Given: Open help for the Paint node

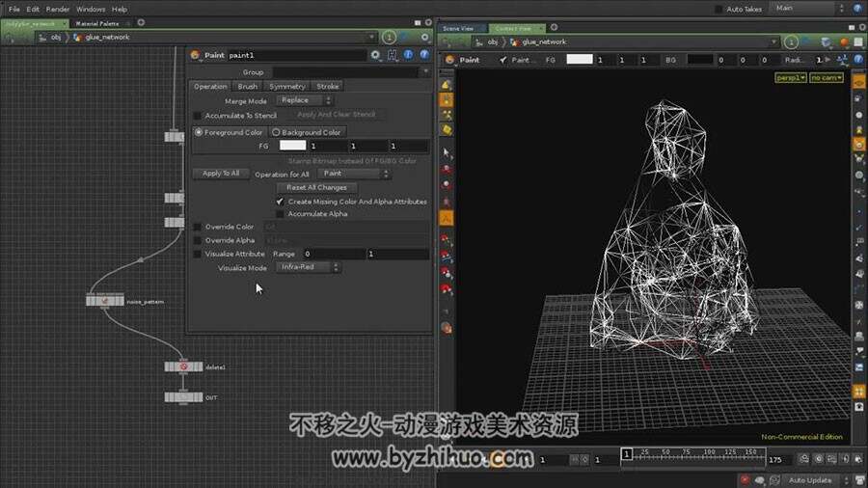Looking at the screenshot, I should coord(424,54).
